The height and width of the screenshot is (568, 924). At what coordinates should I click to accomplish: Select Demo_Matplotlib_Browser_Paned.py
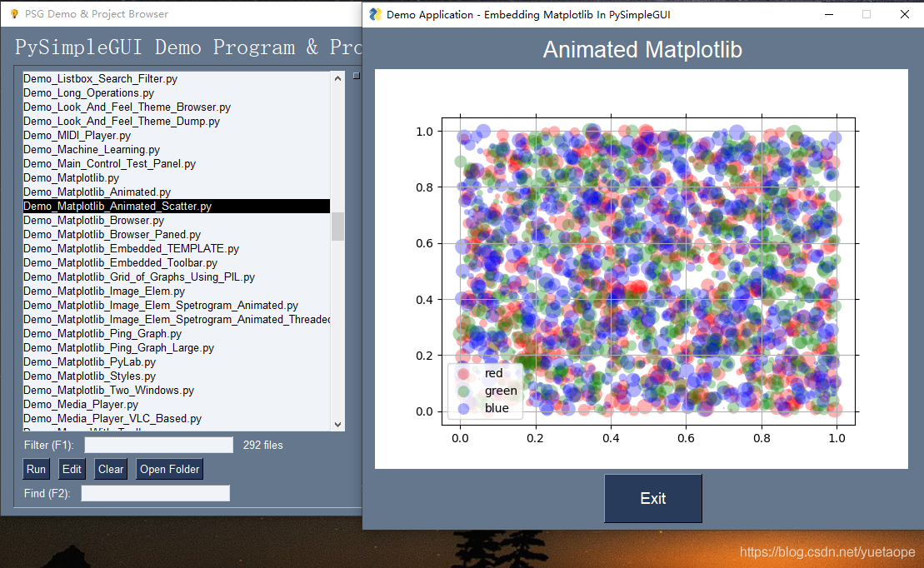tap(176, 234)
